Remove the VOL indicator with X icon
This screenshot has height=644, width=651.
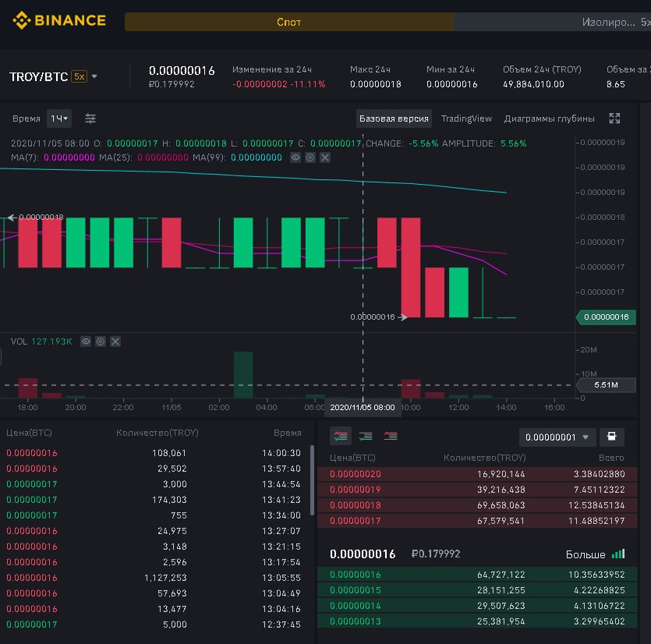(x=115, y=341)
